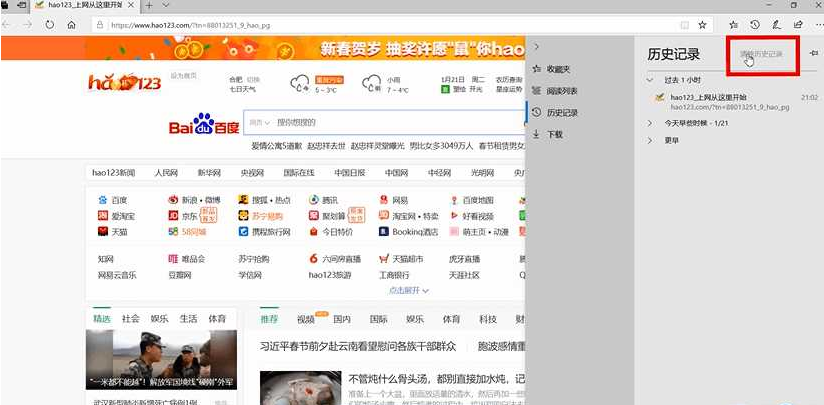Click the 人民网 link
This screenshot has width=824, height=405.
tap(166, 173)
